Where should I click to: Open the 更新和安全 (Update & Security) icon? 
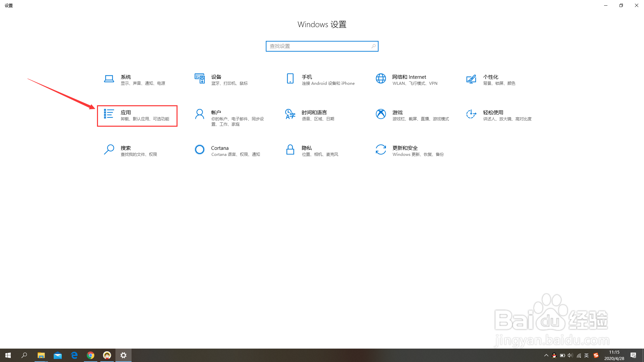(381, 149)
